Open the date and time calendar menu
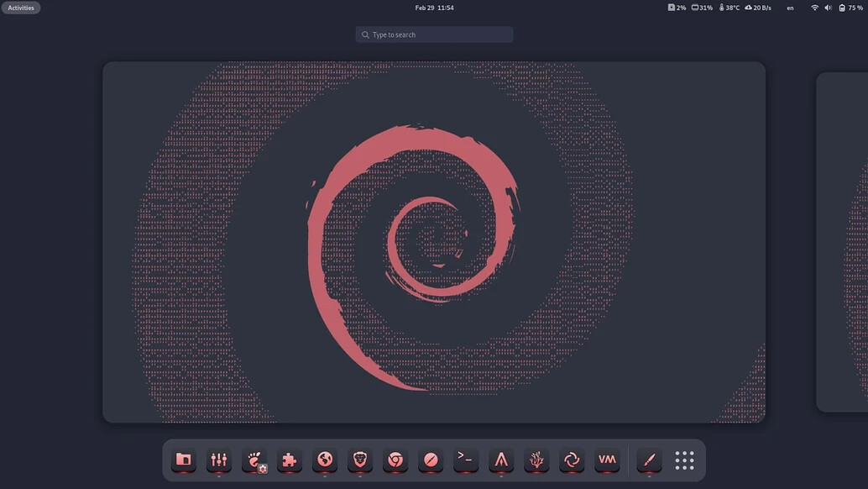Viewport: 868px width, 489px height. 434,8
